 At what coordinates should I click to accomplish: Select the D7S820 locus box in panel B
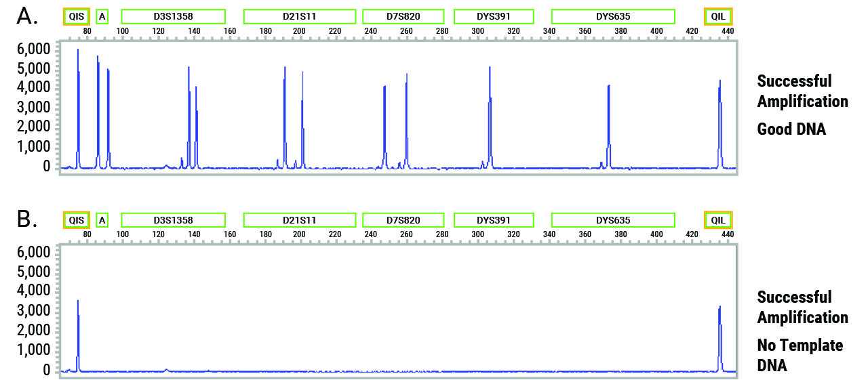[403, 220]
